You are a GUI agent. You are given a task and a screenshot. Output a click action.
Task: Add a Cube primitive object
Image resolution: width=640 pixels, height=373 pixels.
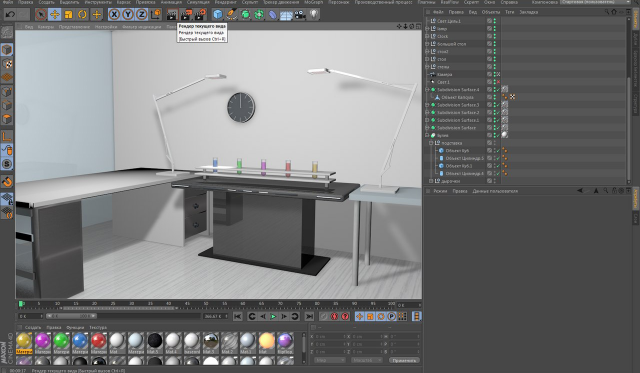[218, 15]
